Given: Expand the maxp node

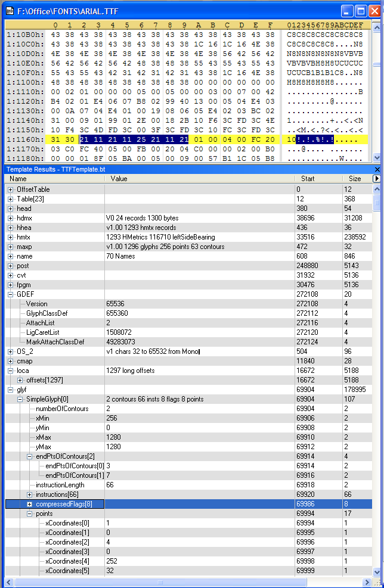Looking at the screenshot, I should [x=11, y=247].
